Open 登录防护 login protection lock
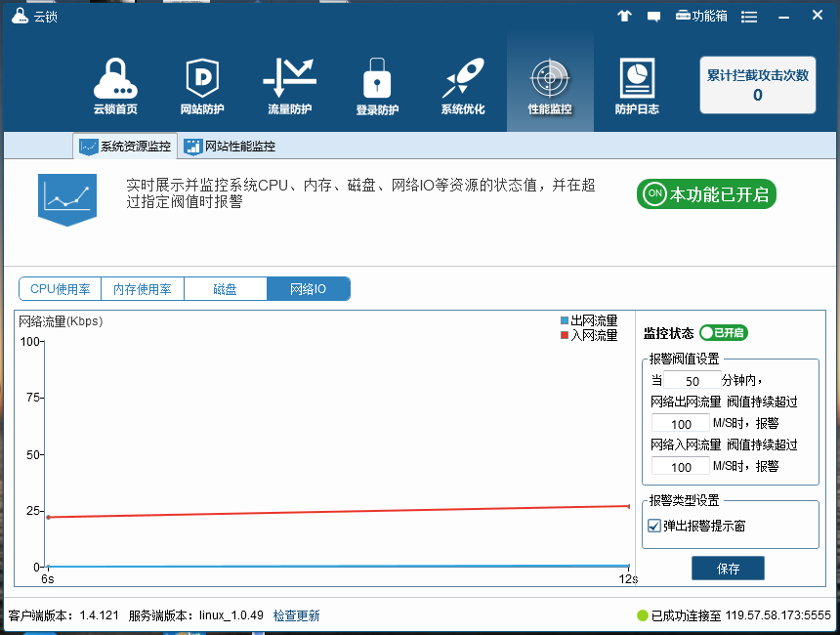The width and height of the screenshot is (840, 635). click(x=377, y=86)
